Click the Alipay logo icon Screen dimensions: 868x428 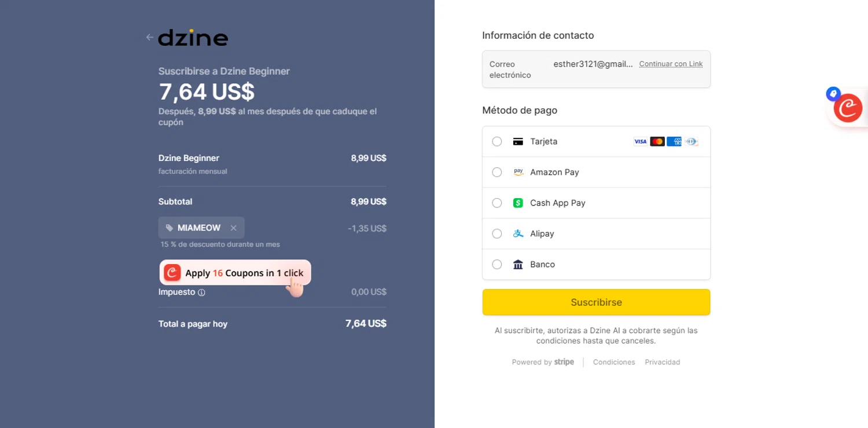pyautogui.click(x=518, y=233)
